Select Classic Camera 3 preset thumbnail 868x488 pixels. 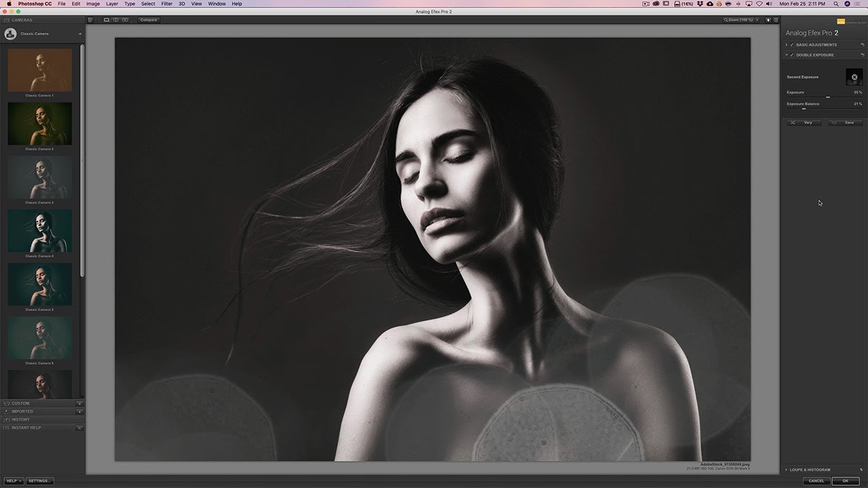(39, 177)
